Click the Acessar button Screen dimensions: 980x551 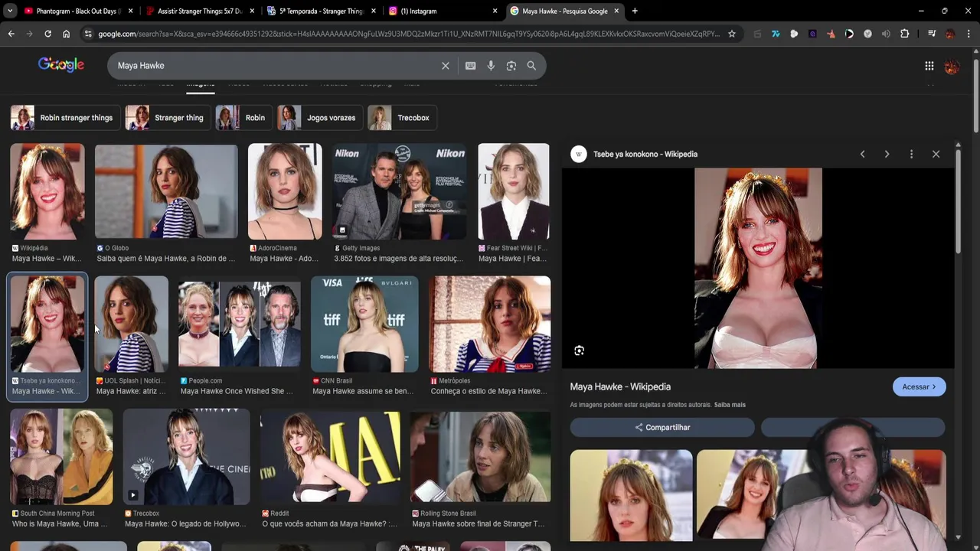919,386
